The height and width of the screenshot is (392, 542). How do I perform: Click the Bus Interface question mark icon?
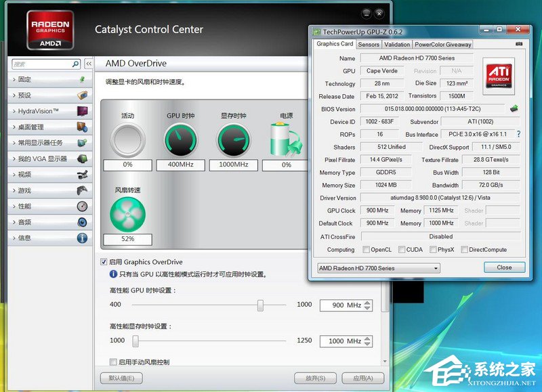519,134
